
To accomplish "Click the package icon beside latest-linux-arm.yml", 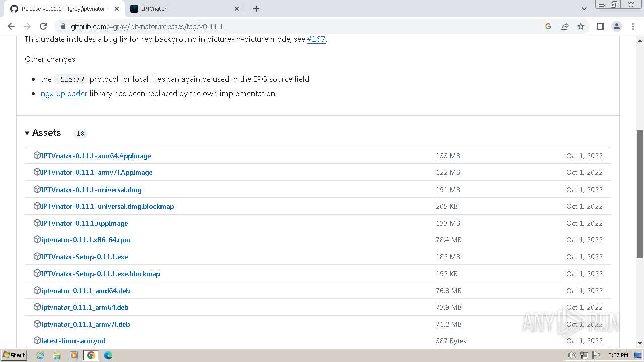I will coord(37,341).
